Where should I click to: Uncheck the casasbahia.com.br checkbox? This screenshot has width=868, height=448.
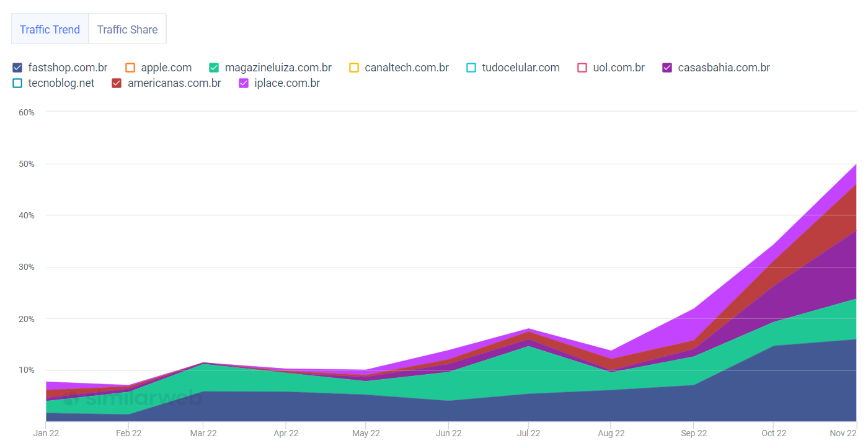pos(667,68)
